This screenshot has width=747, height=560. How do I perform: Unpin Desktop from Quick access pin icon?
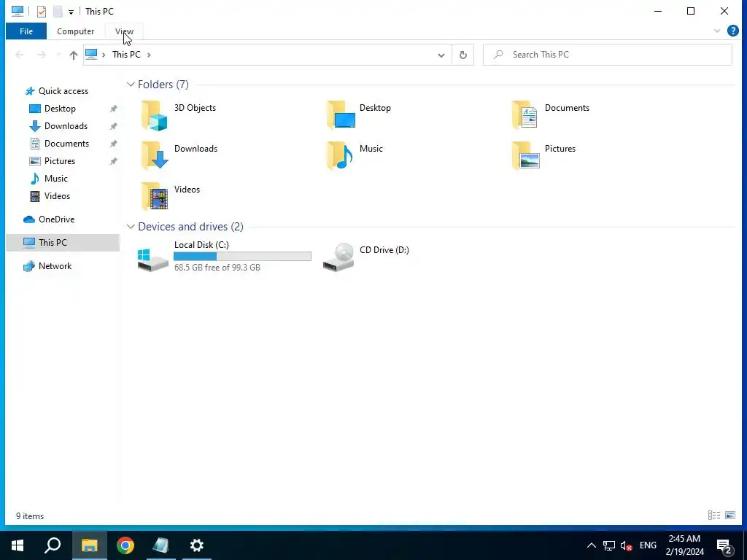click(113, 109)
